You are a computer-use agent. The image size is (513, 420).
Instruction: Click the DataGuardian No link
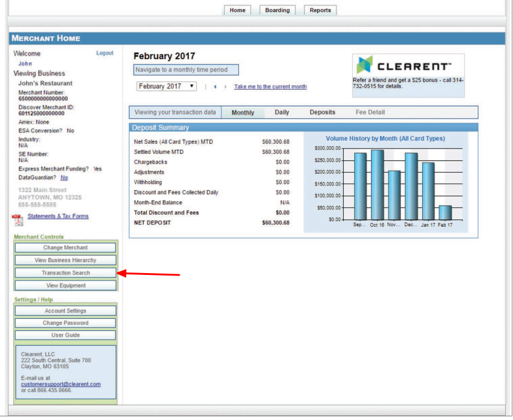click(64, 177)
